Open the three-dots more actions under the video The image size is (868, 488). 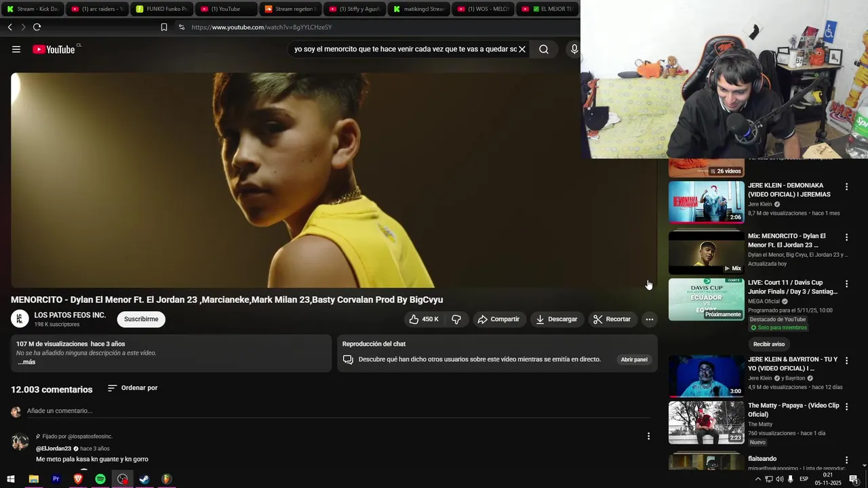[x=650, y=319]
